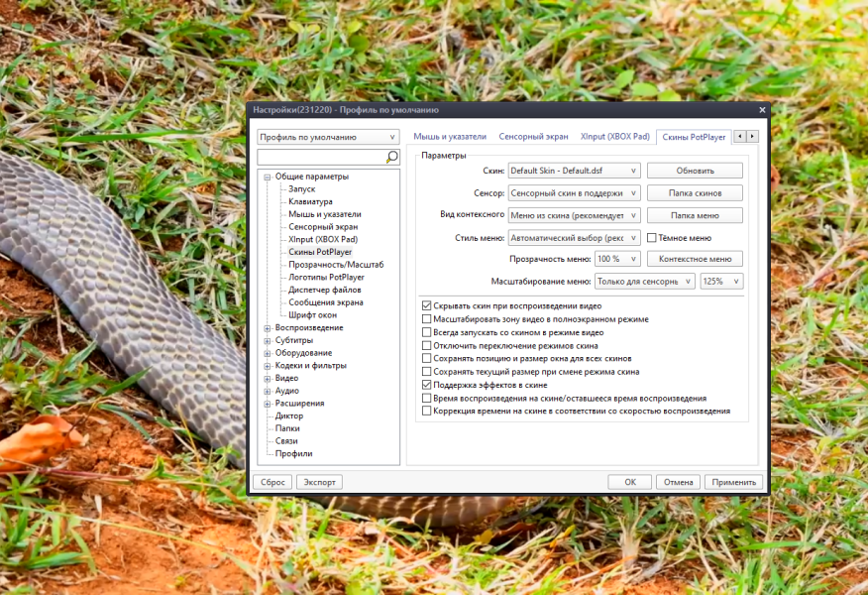This screenshot has width=868, height=595.
Task: Click the Сброс button
Action: pos(272,482)
